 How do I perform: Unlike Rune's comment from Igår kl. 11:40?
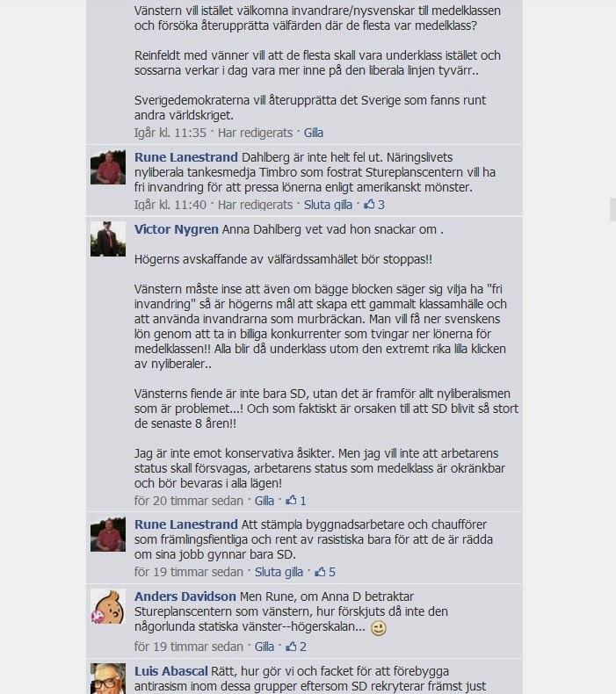pos(328,205)
